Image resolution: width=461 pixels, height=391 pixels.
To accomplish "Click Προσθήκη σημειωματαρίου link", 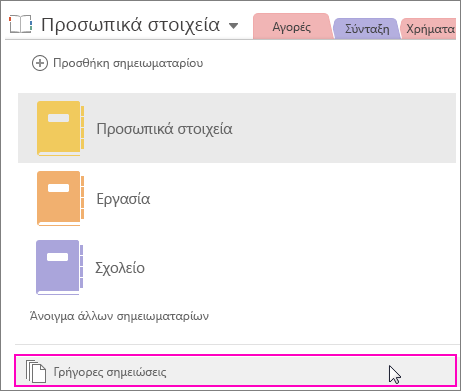I will (128, 63).
